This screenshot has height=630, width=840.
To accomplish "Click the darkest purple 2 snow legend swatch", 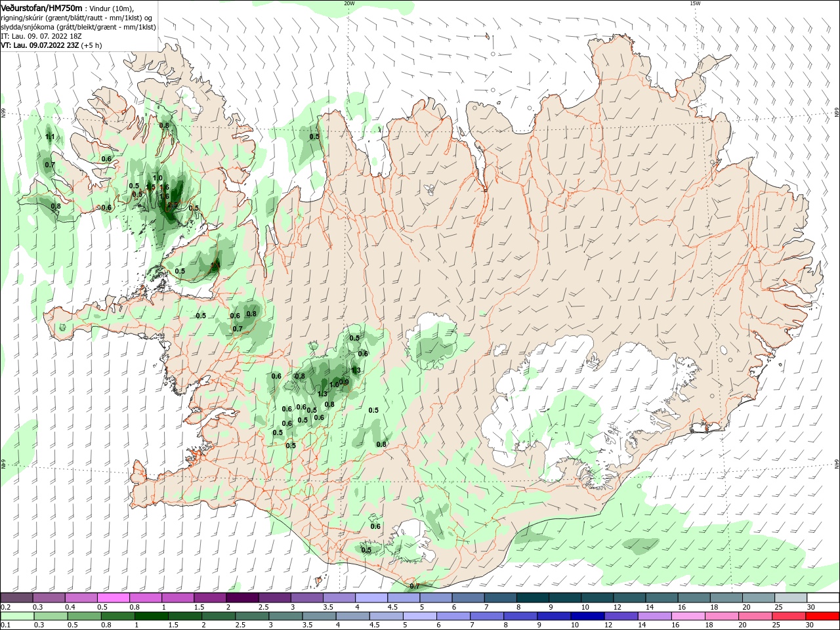I will point(242,598).
